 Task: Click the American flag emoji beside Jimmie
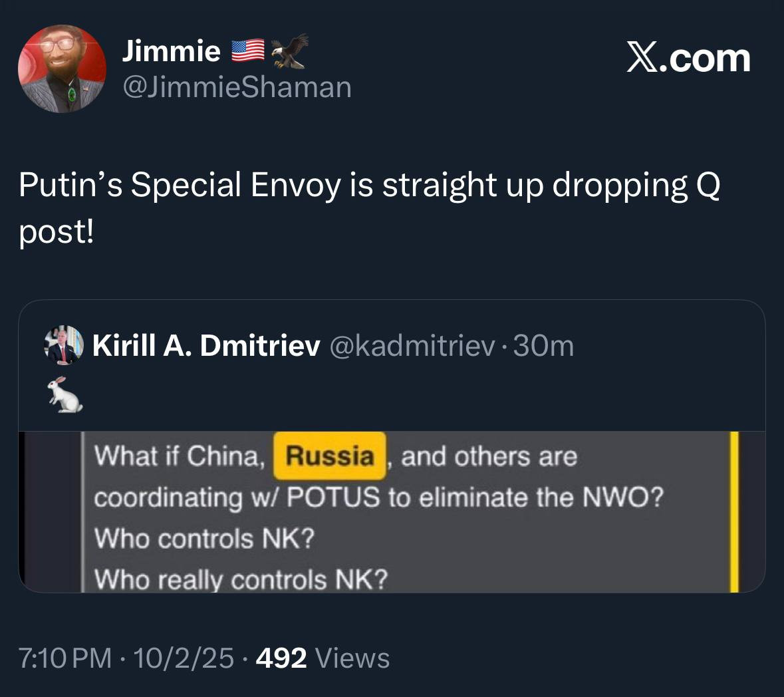pos(247,51)
